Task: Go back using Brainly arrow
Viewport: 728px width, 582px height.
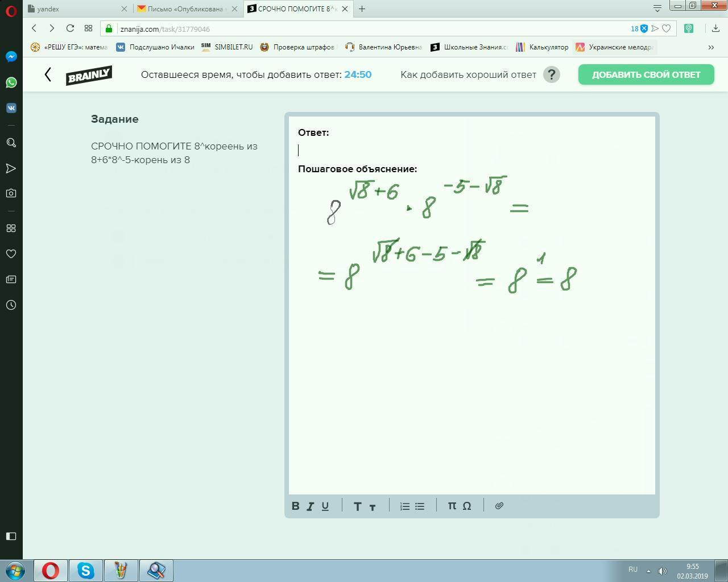Action: pos(48,74)
